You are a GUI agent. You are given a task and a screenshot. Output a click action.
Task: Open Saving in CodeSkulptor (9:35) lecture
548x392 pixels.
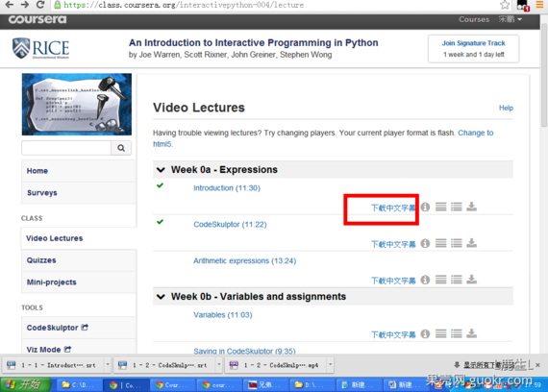pos(244,351)
